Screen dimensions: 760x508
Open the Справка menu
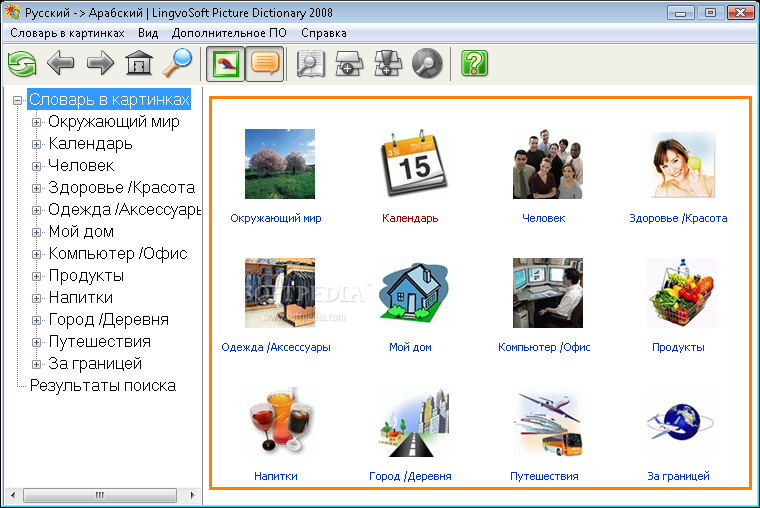coord(324,33)
